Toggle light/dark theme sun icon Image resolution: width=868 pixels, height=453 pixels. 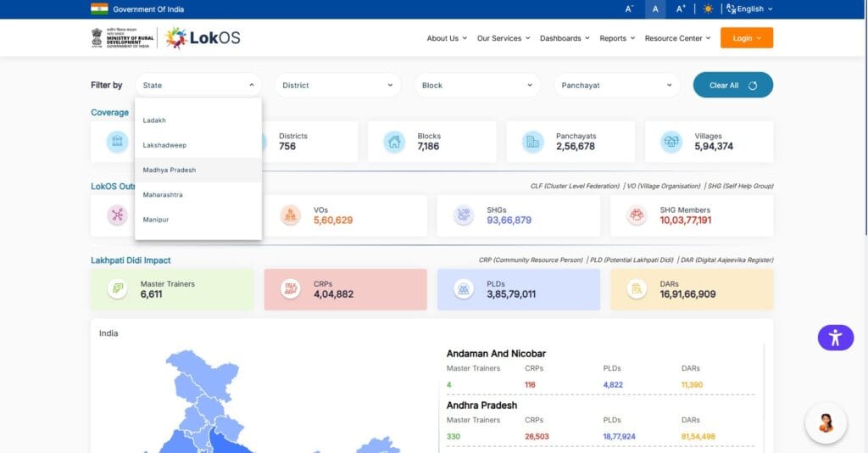708,8
